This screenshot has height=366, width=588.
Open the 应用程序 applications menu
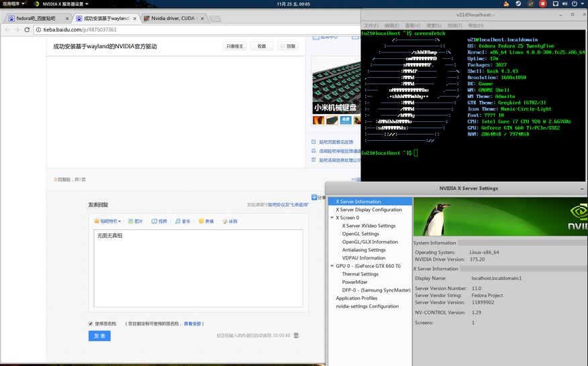tap(13, 4)
